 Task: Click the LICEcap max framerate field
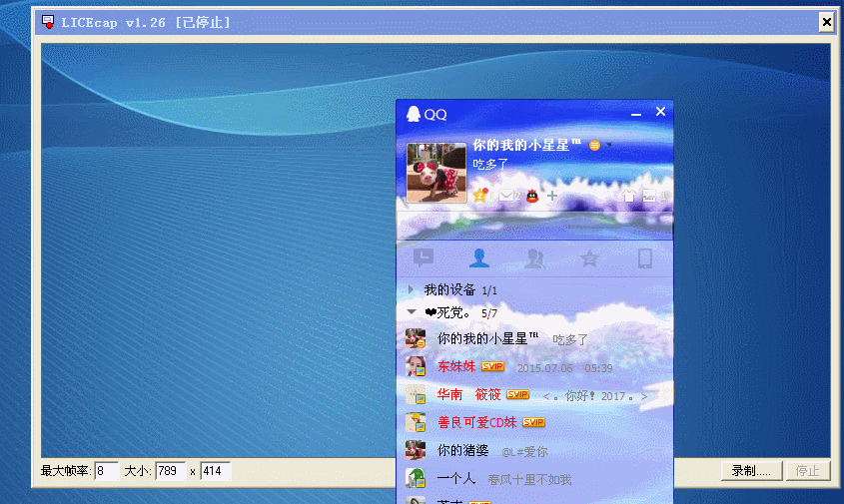[107, 471]
